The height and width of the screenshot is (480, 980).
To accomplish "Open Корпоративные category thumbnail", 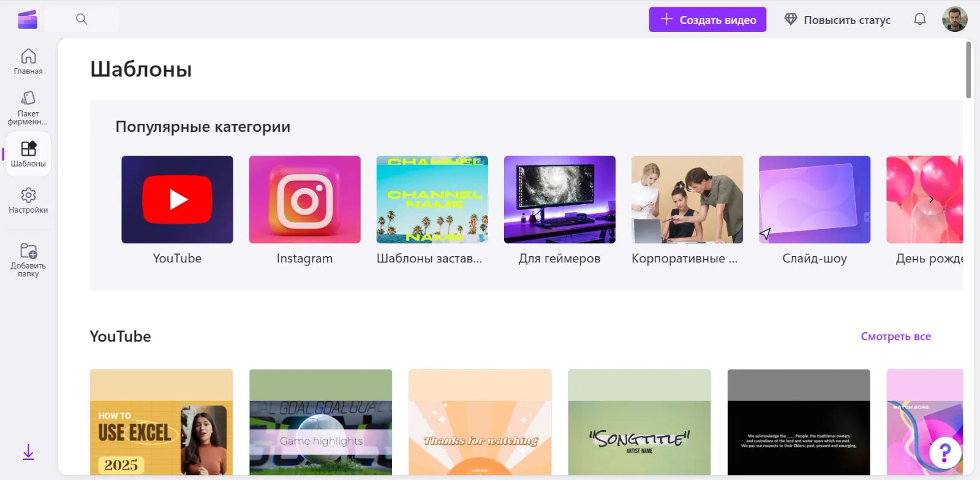I will (687, 200).
